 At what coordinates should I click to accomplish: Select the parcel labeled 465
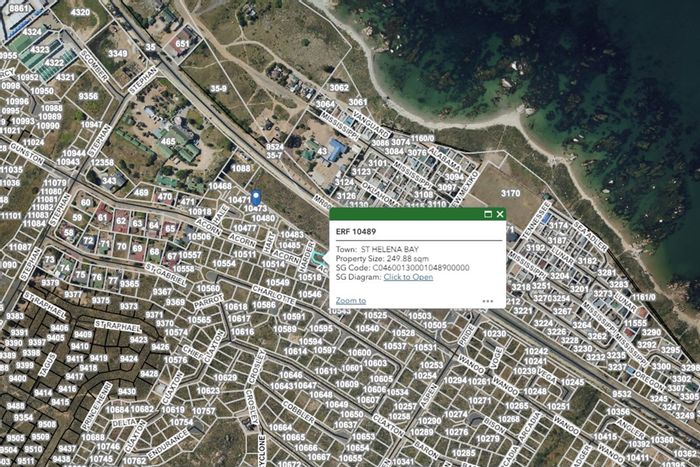click(167, 142)
